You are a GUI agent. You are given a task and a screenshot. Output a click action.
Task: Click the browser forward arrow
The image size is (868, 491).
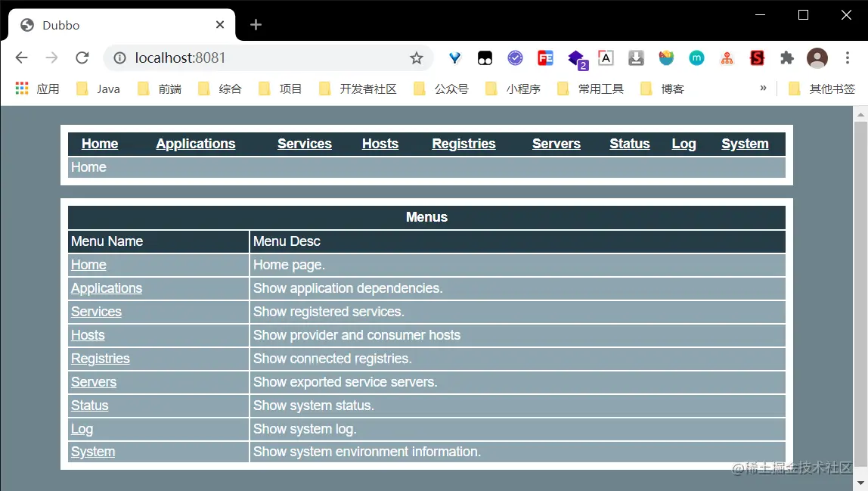tap(51, 57)
